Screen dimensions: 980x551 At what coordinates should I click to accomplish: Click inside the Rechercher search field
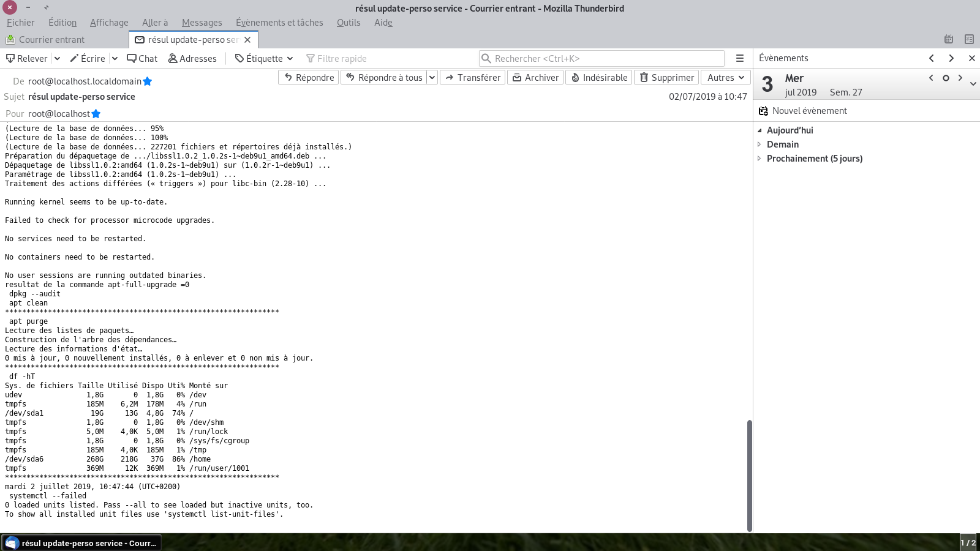600,58
